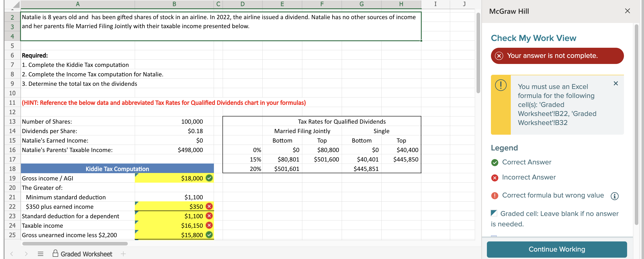Click the green checkmark beside $18,000

(x=209, y=178)
